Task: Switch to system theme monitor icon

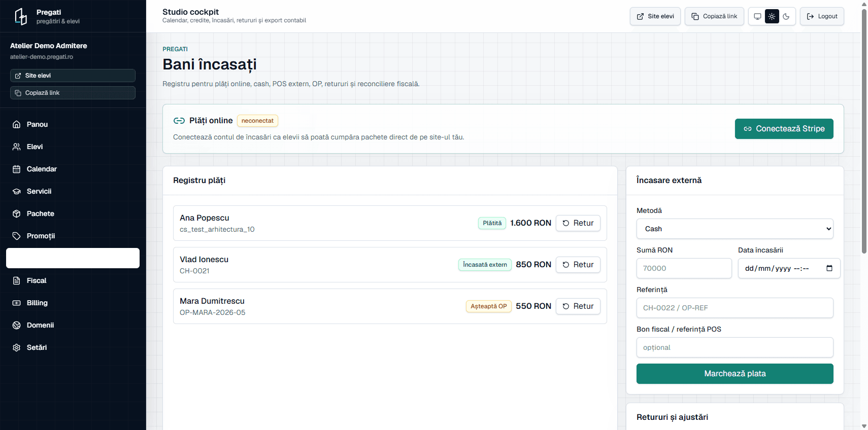Action: [757, 16]
